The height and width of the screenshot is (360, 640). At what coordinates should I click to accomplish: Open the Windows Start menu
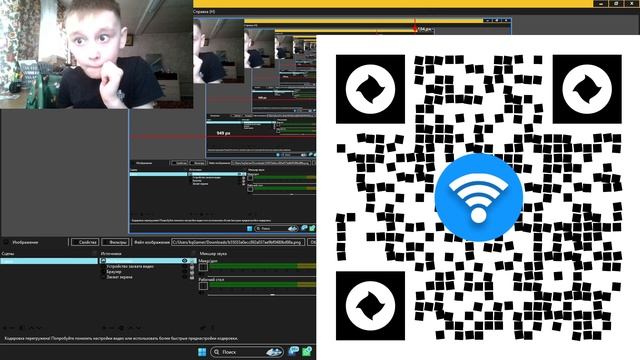pyautogui.click(x=202, y=352)
